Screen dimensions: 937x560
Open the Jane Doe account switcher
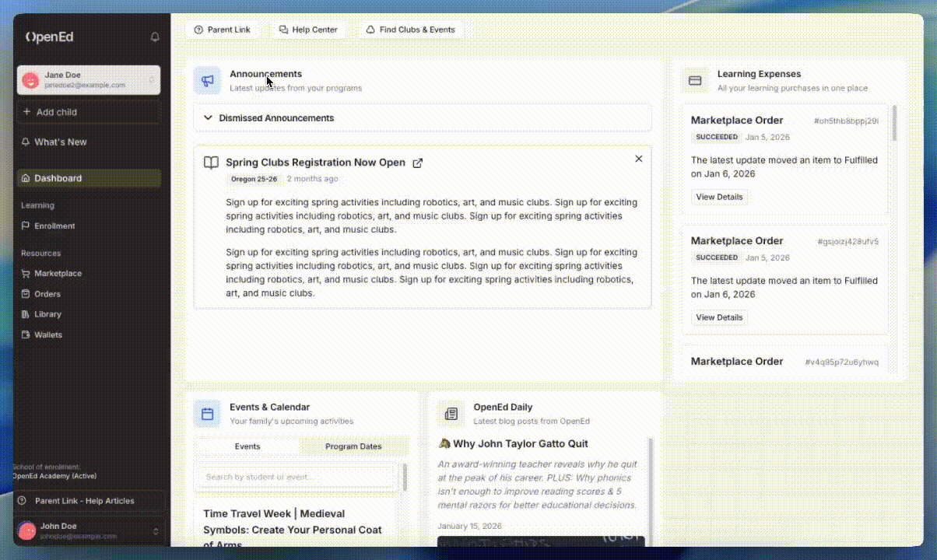(x=89, y=80)
